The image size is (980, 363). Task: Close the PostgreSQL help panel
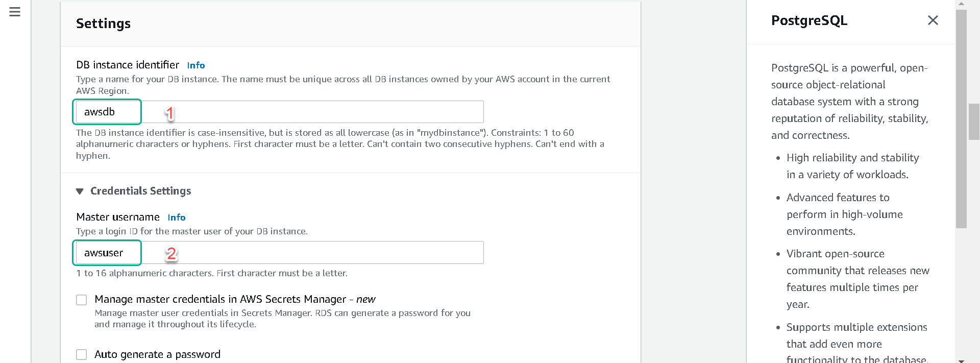pos(933,20)
